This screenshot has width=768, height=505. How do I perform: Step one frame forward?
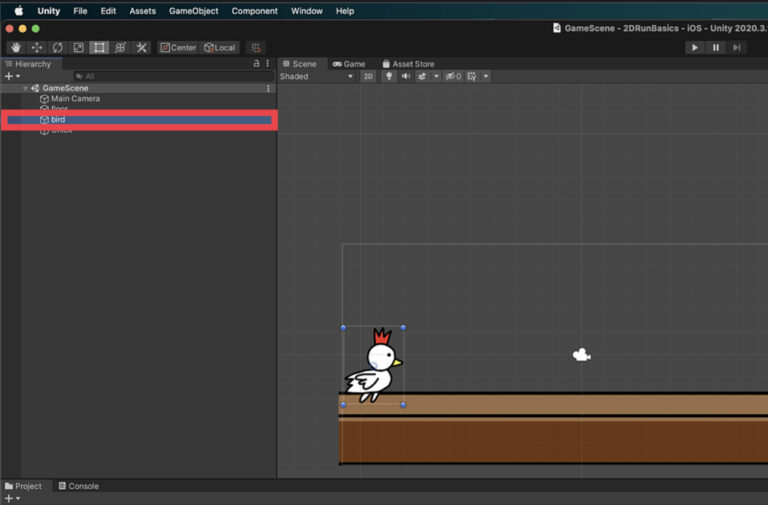(737, 48)
